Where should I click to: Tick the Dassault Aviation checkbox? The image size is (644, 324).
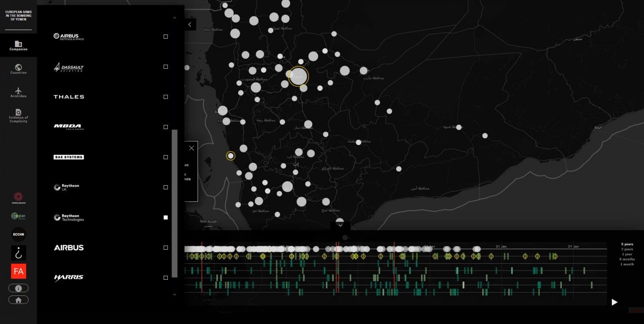[165, 67]
